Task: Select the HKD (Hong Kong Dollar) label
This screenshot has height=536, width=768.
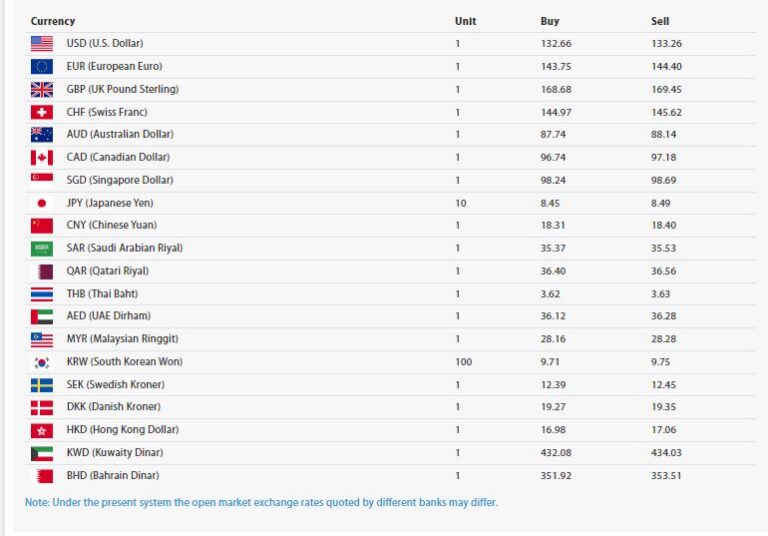Action: point(123,430)
